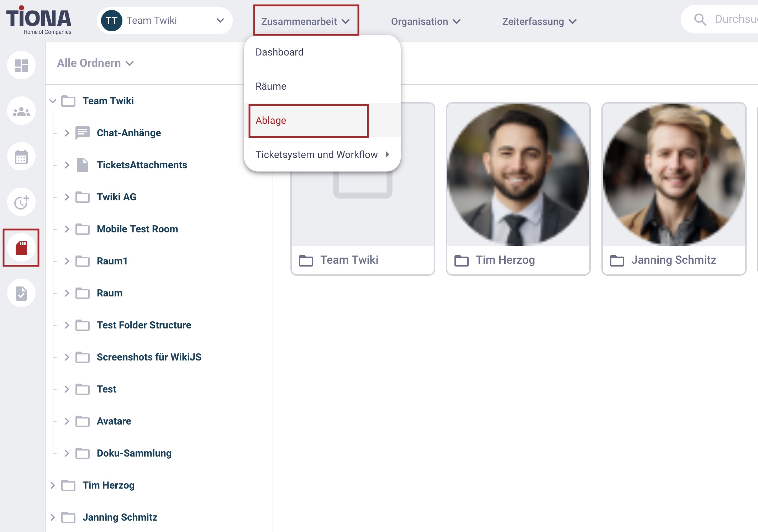This screenshot has width=758, height=532.
Task: Click the TIONA logo
Action: (x=39, y=20)
